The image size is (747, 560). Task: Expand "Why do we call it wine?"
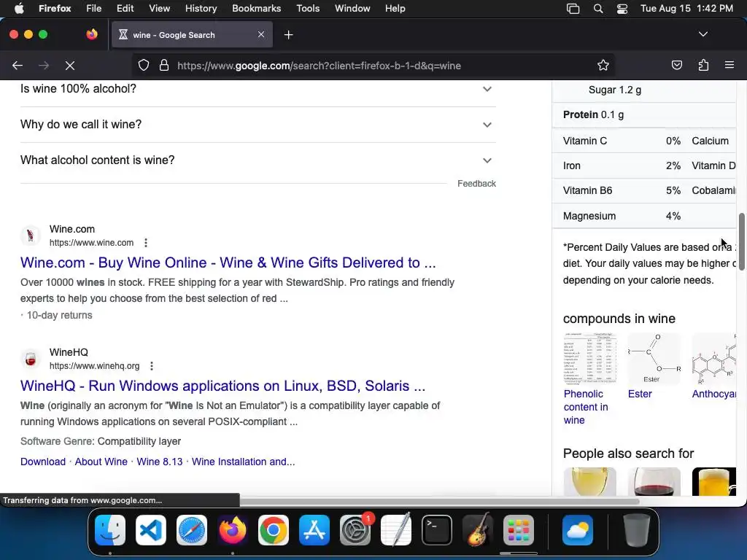(x=258, y=125)
